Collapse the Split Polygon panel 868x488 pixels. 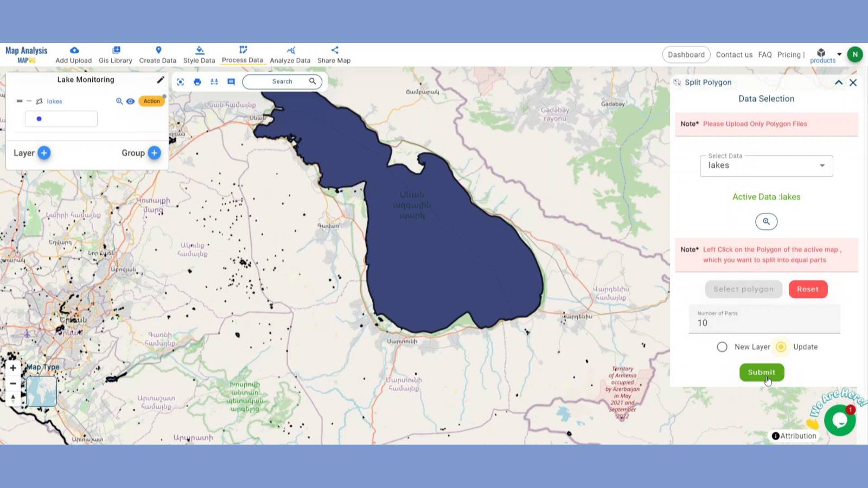[x=838, y=82]
